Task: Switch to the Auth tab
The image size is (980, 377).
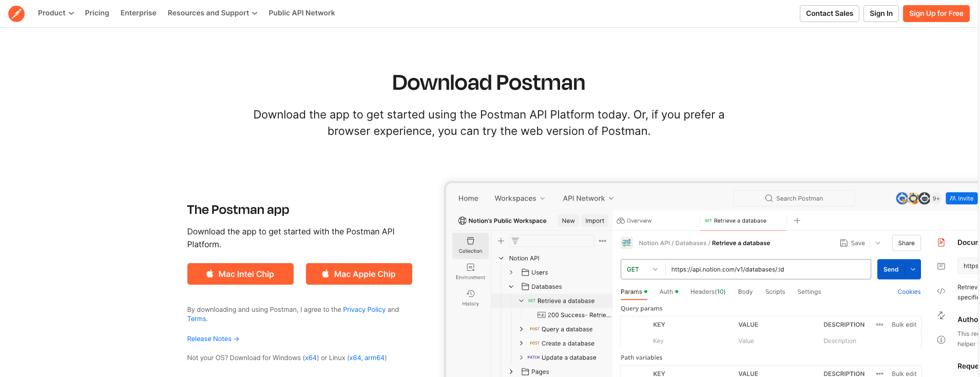Action: pos(668,292)
